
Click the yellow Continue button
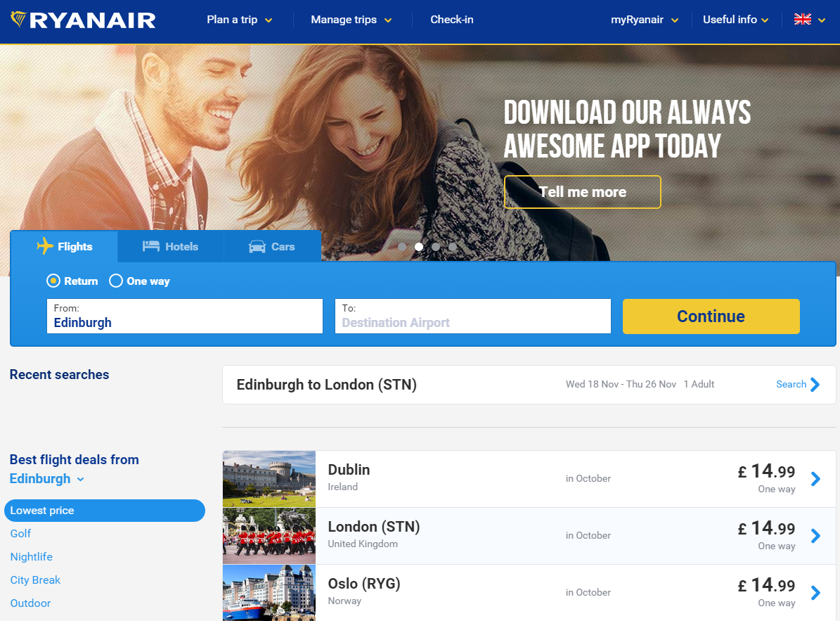711,316
